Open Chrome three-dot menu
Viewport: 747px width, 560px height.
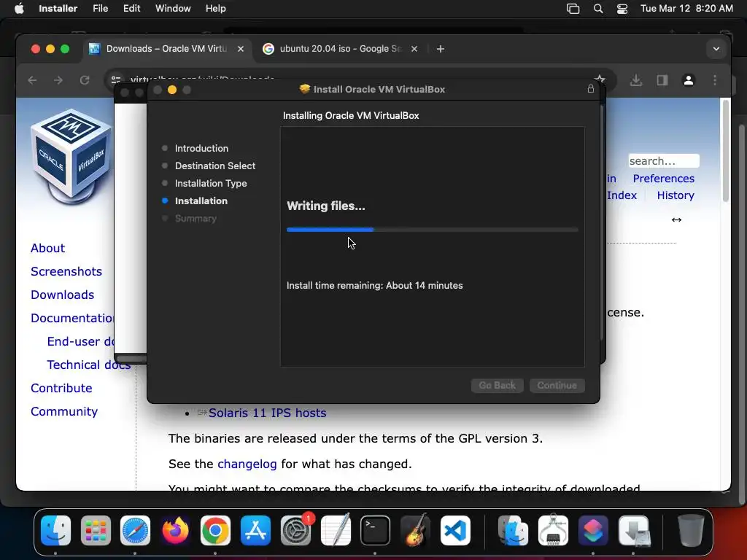pyautogui.click(x=715, y=80)
